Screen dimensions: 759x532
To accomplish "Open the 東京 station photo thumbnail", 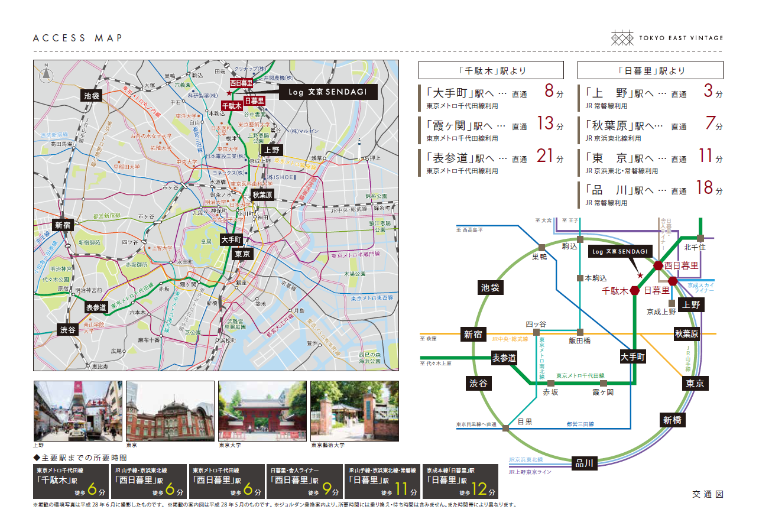I will coord(170,411).
